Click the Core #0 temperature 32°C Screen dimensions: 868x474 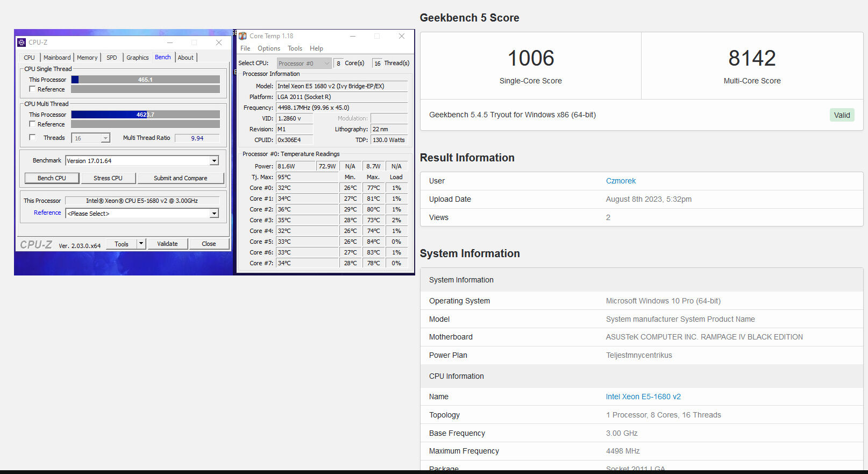[307, 188]
